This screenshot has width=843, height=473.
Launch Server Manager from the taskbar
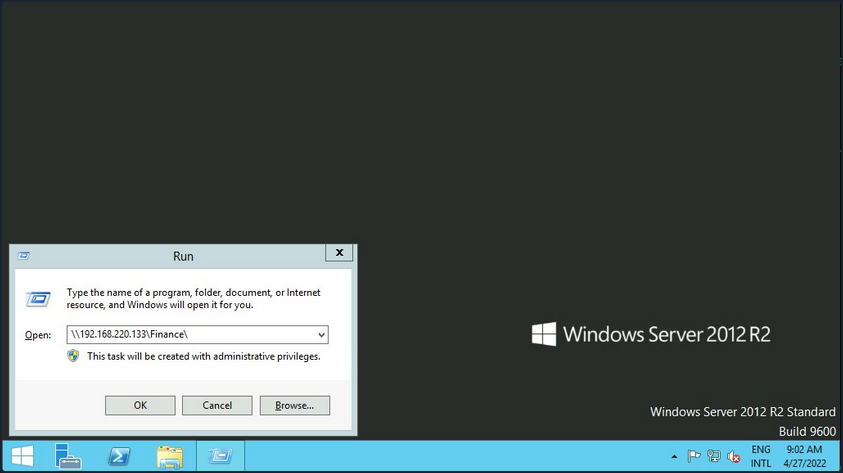click(68, 457)
